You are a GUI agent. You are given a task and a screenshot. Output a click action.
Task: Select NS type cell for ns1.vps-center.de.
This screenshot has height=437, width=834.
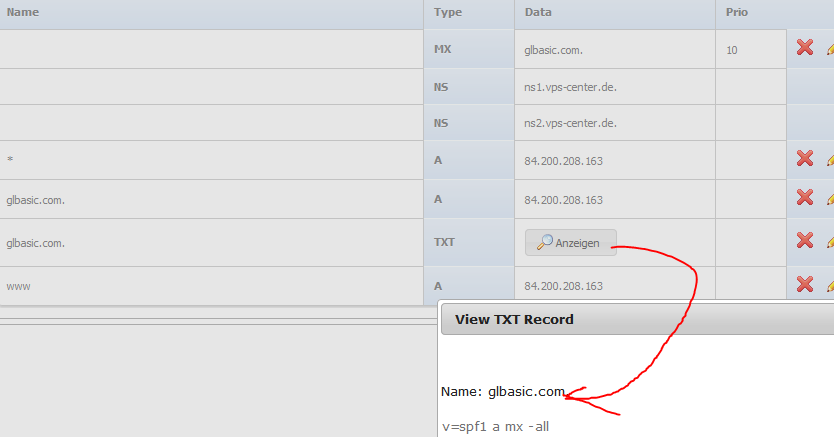click(469, 87)
